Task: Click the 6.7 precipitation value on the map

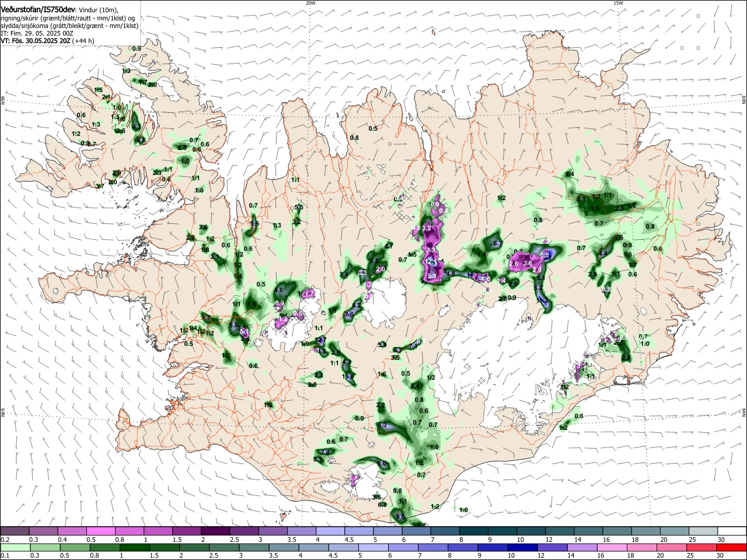Action: click(498, 244)
